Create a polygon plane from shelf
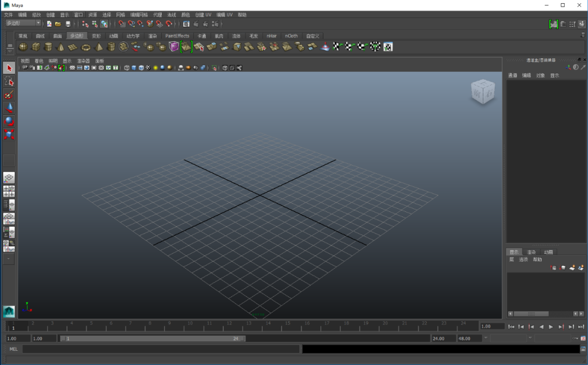The height and width of the screenshot is (365, 588). click(x=73, y=47)
